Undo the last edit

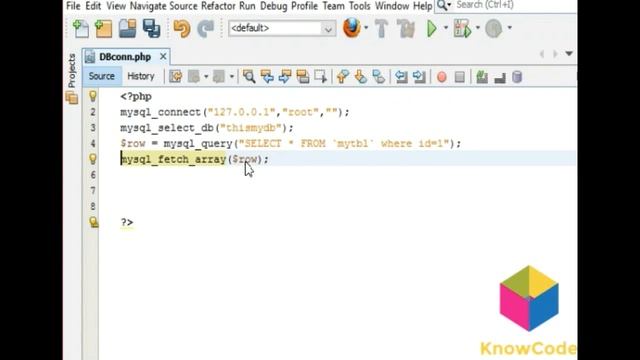tap(182, 29)
